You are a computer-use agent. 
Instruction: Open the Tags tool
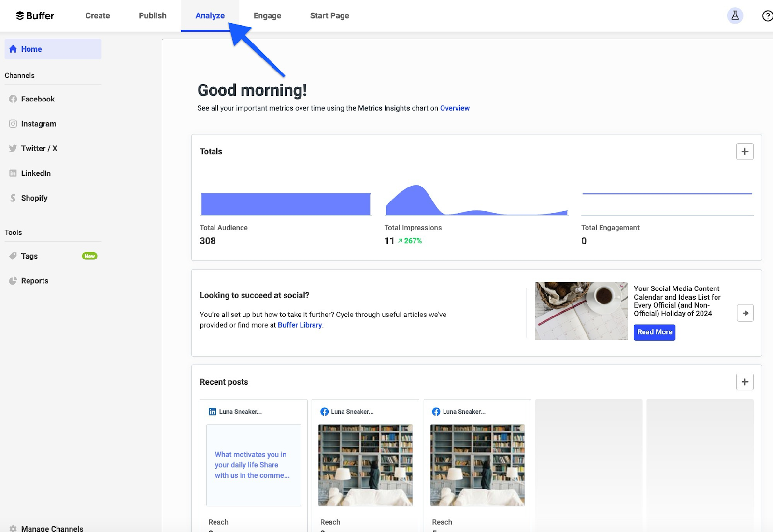[29, 256]
